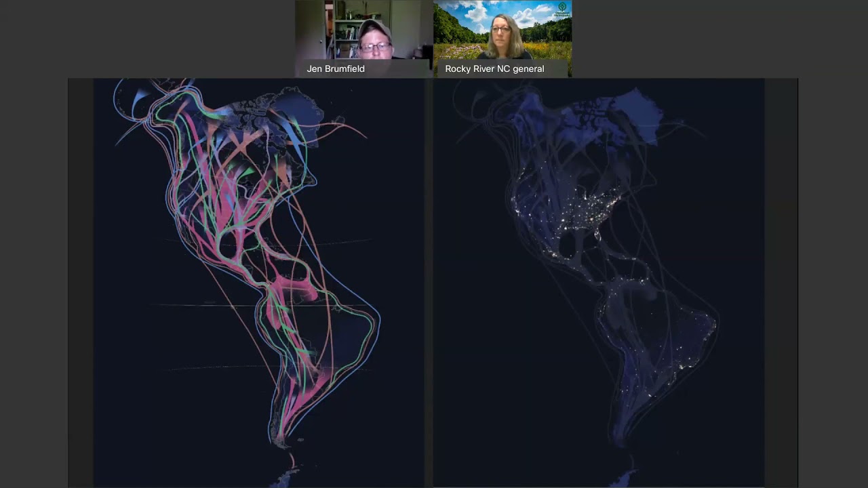Click the 'Jen Brumfield' name label
This screenshot has height=488, width=868.
(x=336, y=69)
